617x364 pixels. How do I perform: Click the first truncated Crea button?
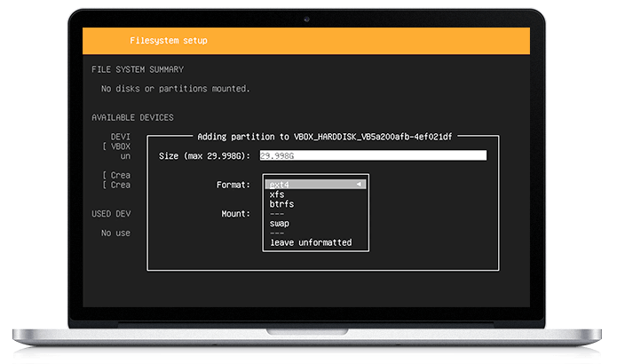[x=117, y=175]
